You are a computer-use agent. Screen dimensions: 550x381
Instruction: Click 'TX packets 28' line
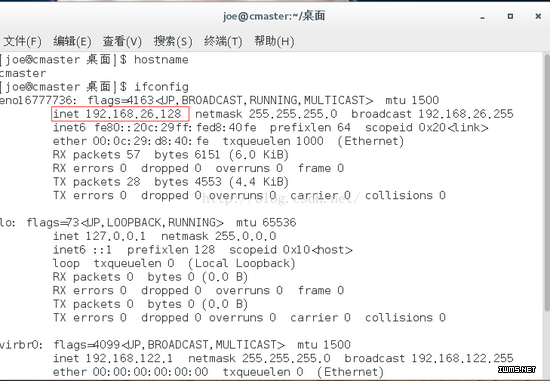point(96,182)
